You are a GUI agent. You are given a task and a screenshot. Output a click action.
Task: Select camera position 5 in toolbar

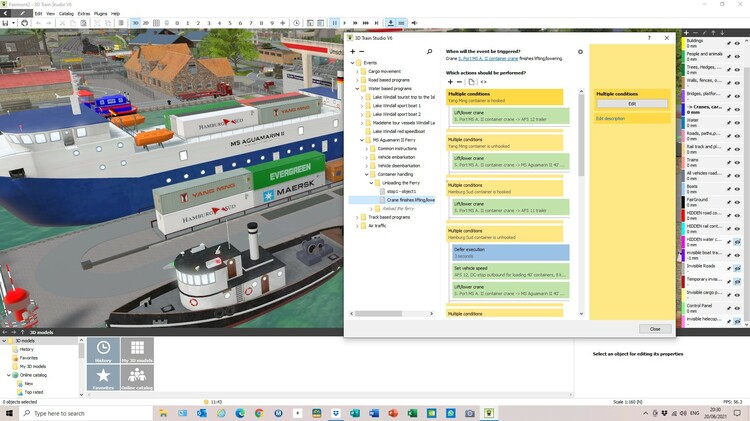point(230,23)
